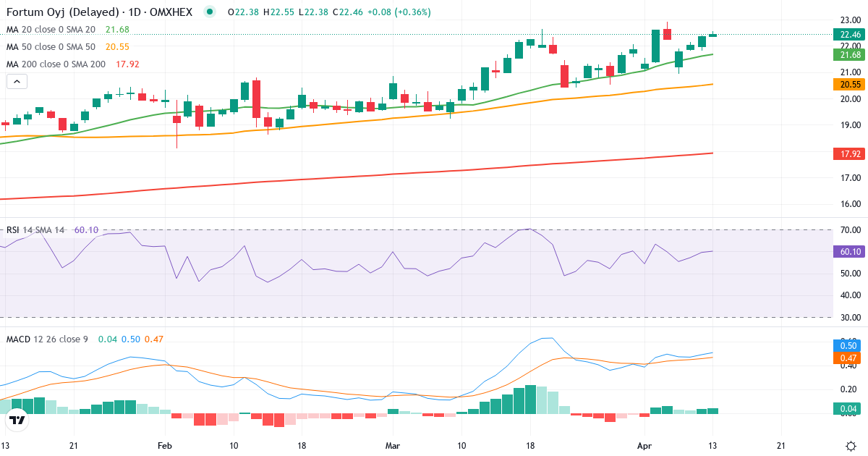Collapse the indicator legend with the chevron arrow
The height and width of the screenshot is (456, 868).
point(16,81)
